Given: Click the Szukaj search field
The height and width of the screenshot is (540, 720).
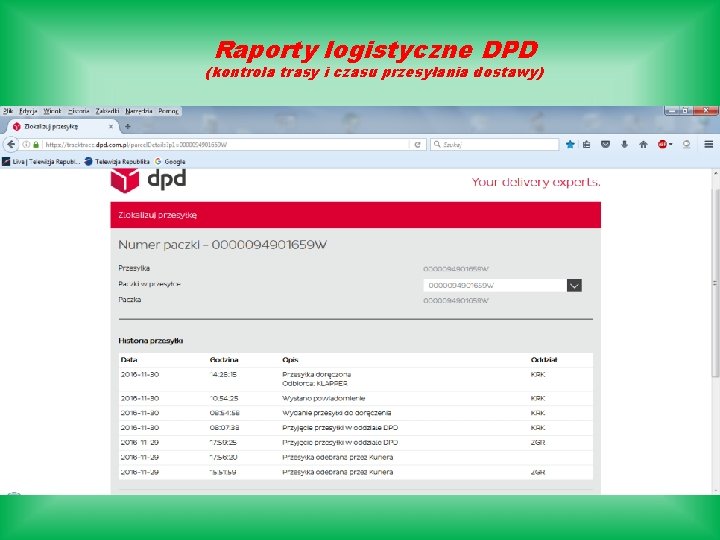Looking at the screenshot, I should pyautogui.click(x=495, y=145).
